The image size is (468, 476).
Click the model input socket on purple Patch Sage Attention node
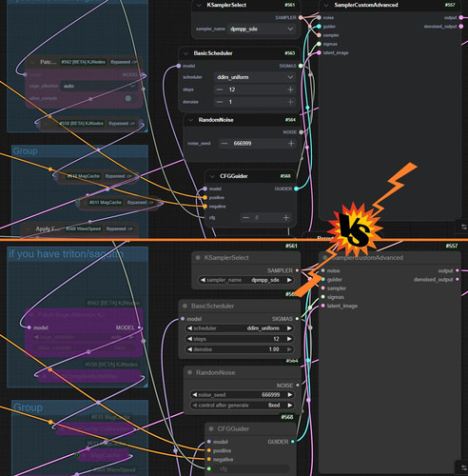[29, 327]
